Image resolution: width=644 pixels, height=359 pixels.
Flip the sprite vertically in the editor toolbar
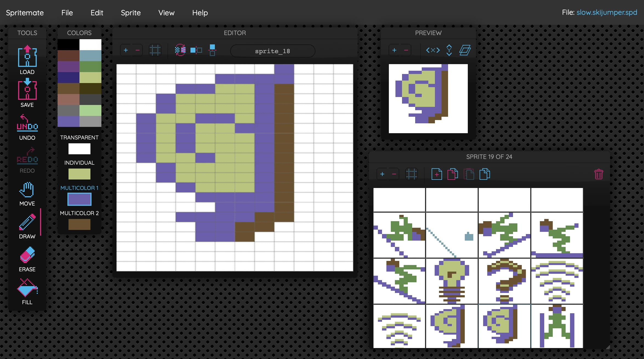click(x=212, y=50)
